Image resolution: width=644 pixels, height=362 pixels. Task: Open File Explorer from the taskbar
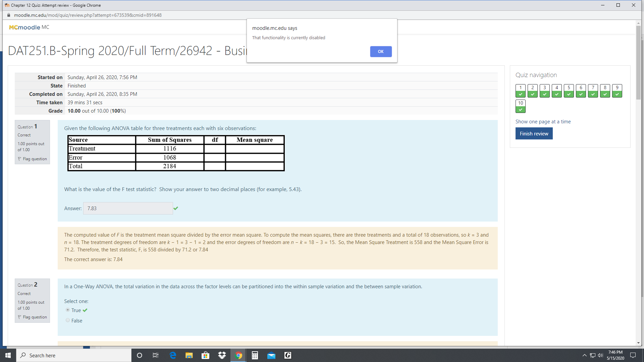(189, 355)
